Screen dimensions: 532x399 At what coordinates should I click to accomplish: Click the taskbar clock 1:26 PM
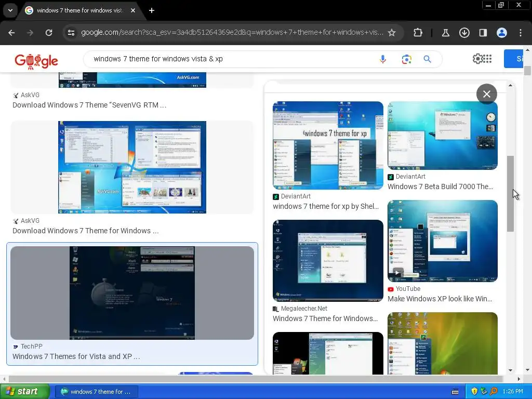(513, 392)
